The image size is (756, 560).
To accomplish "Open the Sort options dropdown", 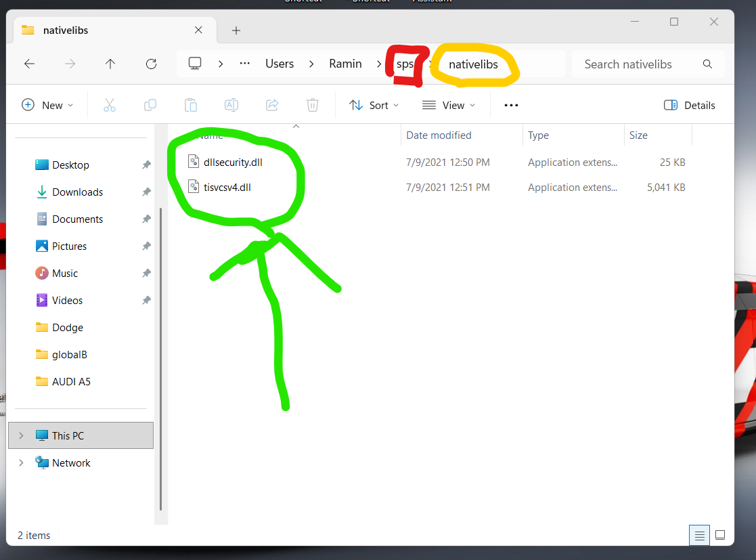I will pos(374,105).
